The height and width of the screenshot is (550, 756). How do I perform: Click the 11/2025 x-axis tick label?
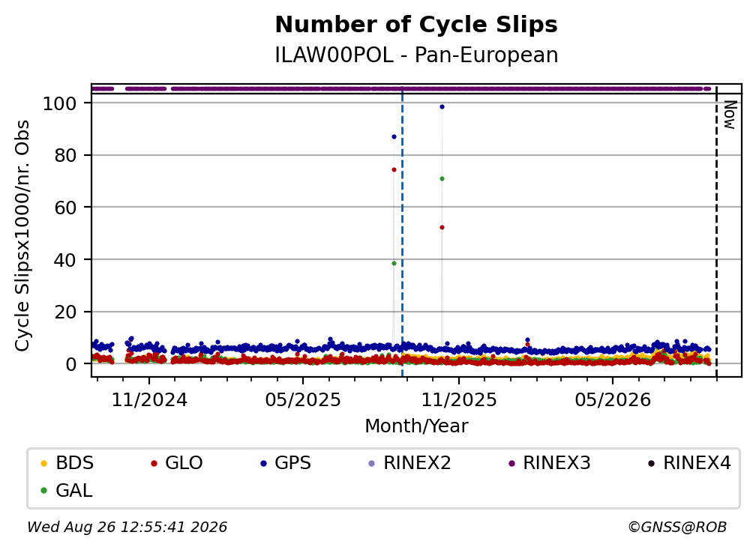[x=459, y=399]
